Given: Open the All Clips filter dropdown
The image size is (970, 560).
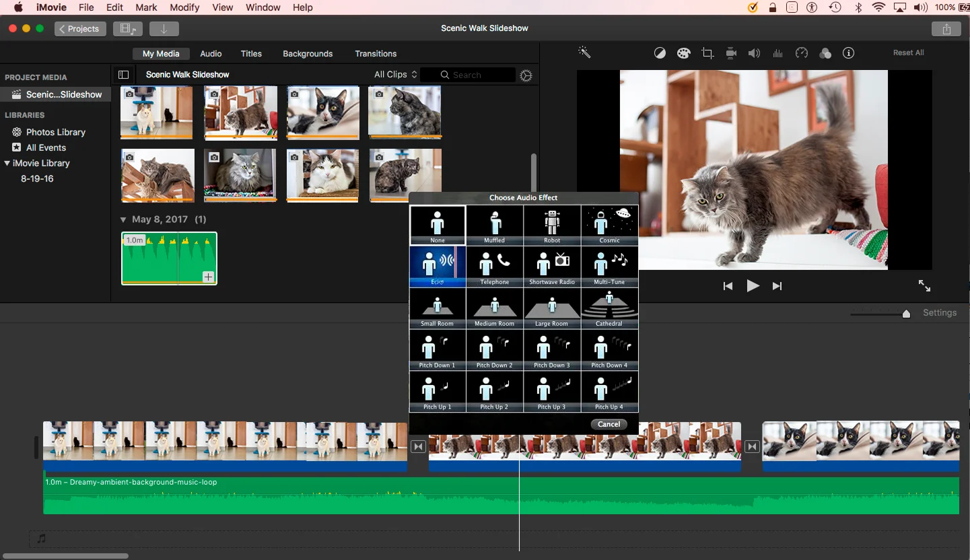Looking at the screenshot, I should click(x=396, y=75).
